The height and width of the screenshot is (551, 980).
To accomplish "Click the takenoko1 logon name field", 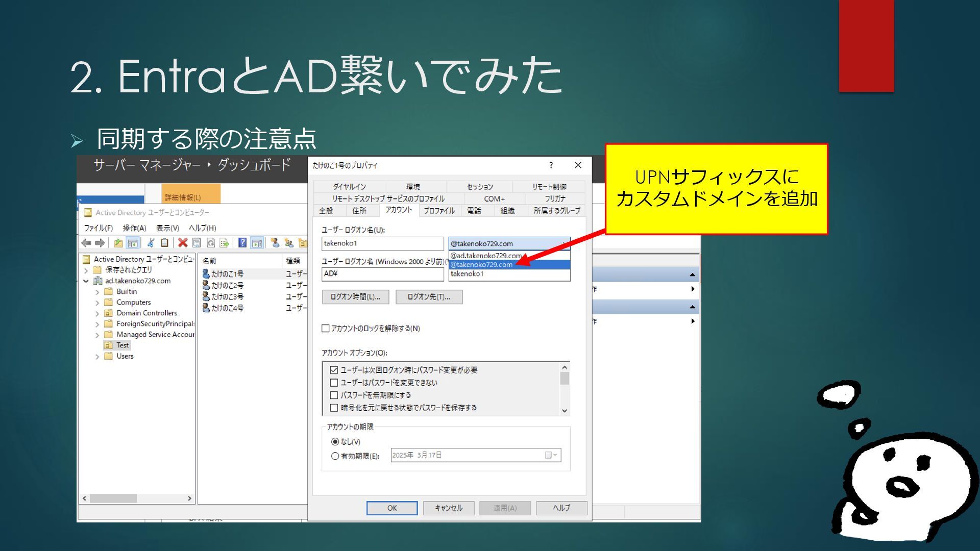I will (382, 243).
